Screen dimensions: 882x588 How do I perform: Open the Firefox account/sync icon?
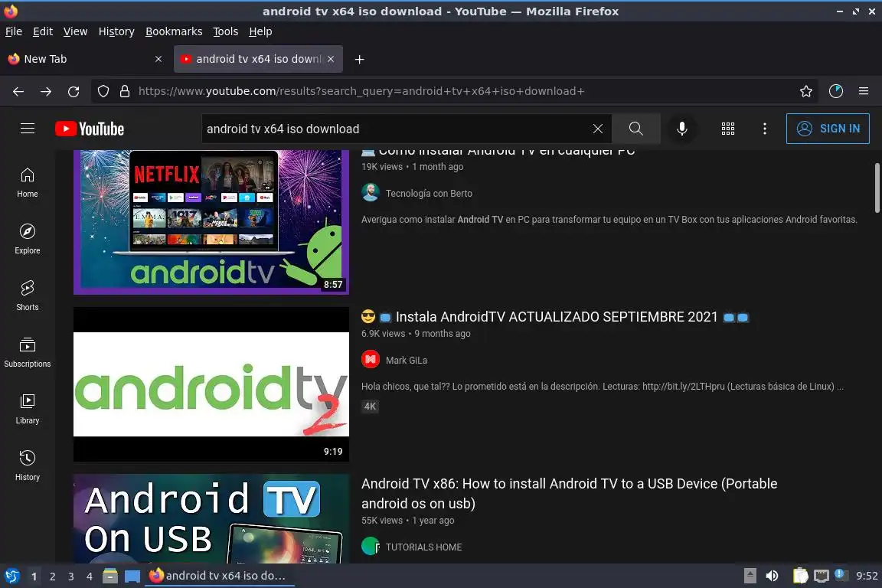(836, 91)
